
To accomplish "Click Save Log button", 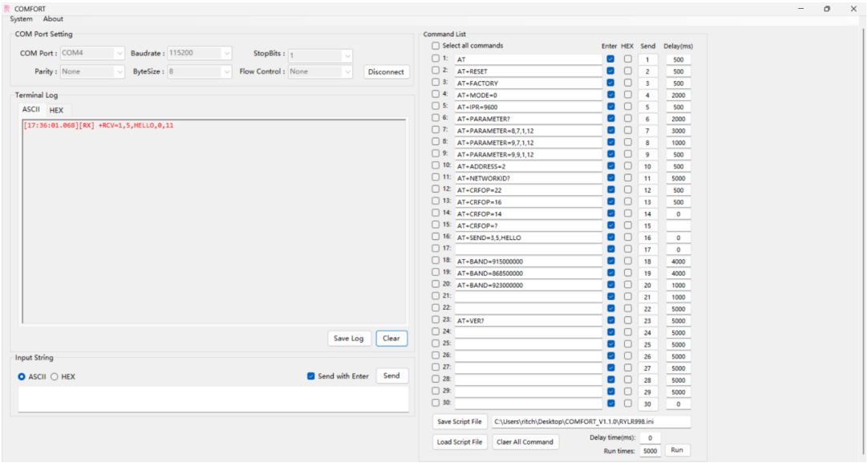I will (348, 339).
